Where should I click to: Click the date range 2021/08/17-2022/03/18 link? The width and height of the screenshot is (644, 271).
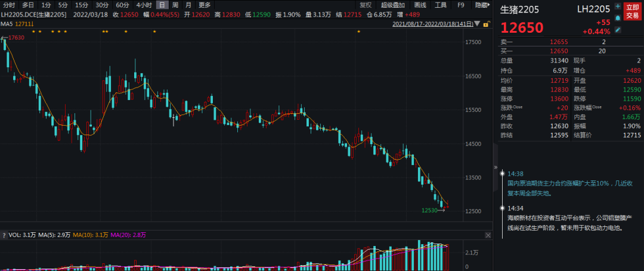(434, 24)
